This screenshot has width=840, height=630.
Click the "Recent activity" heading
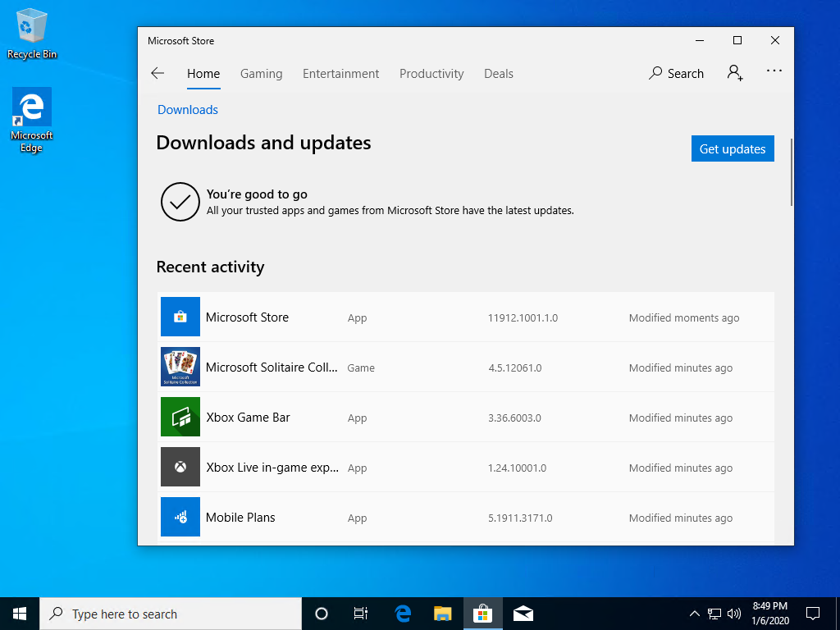(x=210, y=267)
